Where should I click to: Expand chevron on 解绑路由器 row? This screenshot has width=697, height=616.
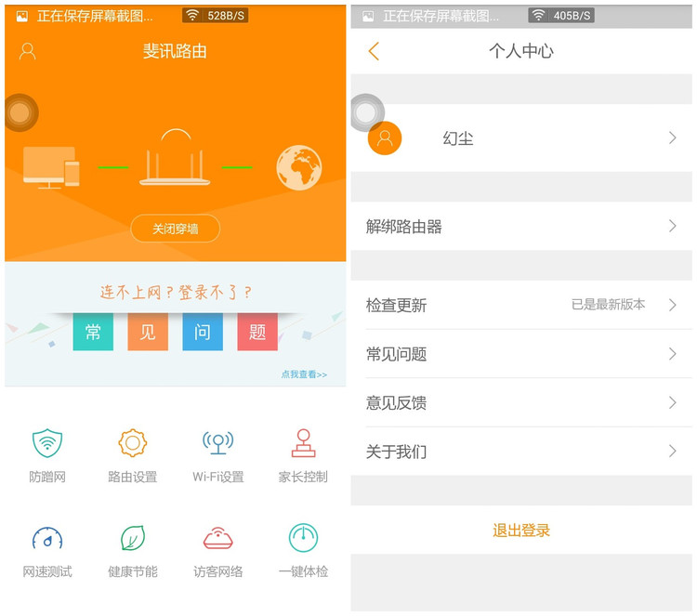point(673,226)
